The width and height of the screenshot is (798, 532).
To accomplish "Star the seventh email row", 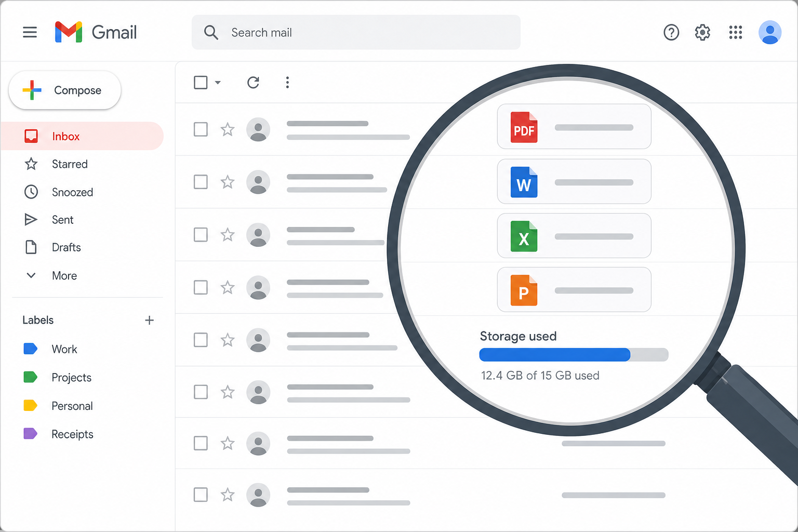I will (228, 443).
